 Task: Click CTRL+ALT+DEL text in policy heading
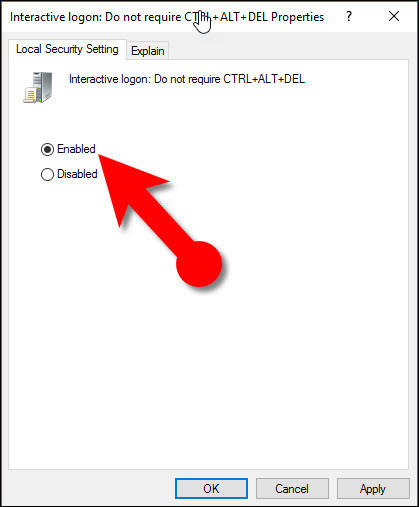tap(264, 79)
